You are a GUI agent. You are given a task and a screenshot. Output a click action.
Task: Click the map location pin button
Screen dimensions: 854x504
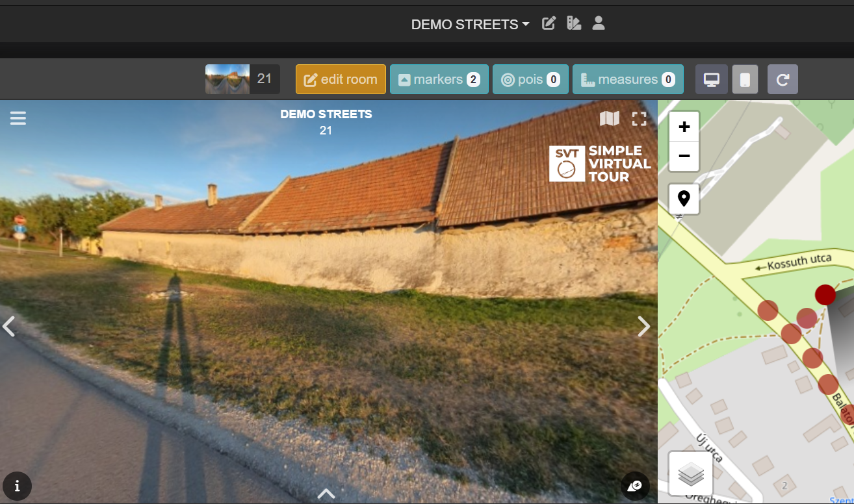pyautogui.click(x=684, y=199)
